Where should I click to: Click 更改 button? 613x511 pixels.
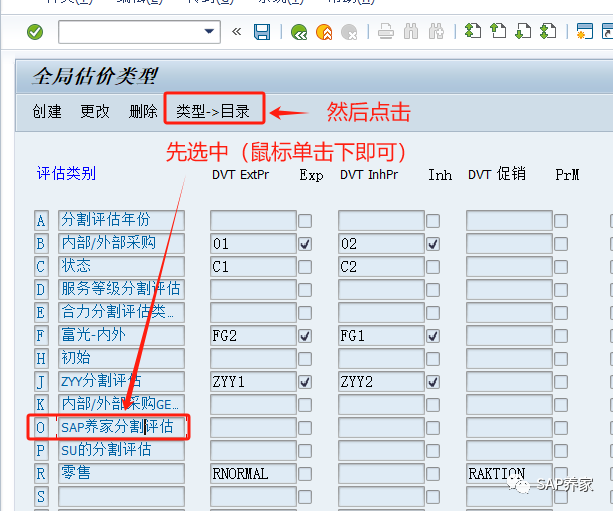[x=95, y=111]
